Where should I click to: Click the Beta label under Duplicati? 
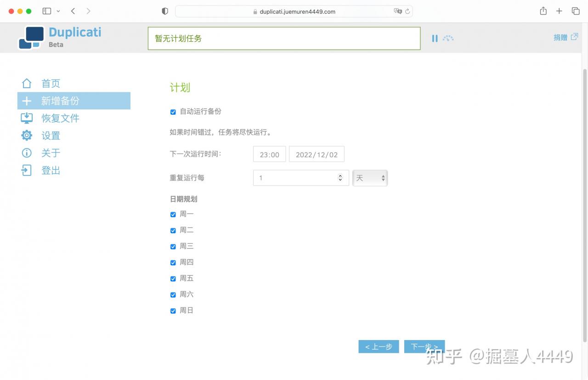tap(56, 45)
